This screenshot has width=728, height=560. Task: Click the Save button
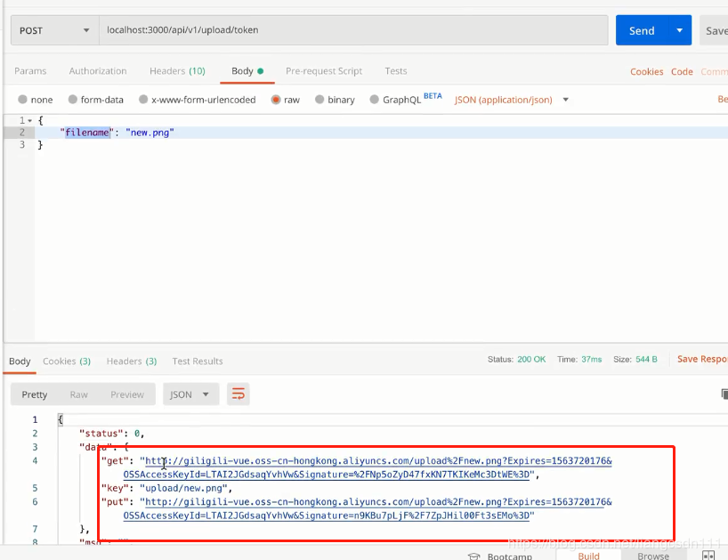715,30
